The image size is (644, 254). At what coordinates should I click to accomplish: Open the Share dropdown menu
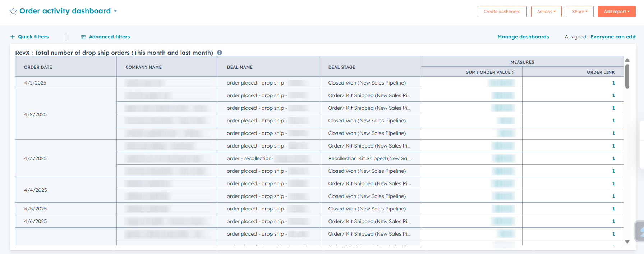click(580, 12)
